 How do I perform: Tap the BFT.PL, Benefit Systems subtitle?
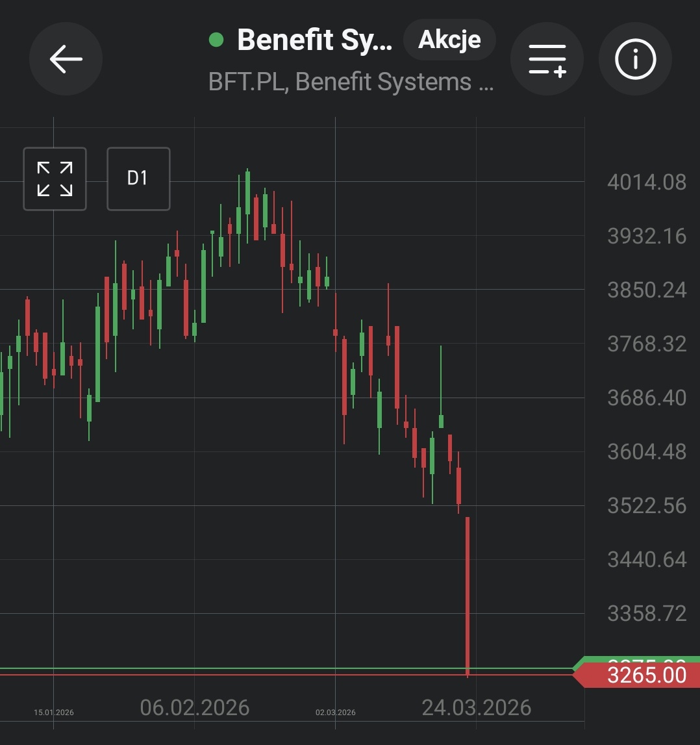tap(351, 82)
